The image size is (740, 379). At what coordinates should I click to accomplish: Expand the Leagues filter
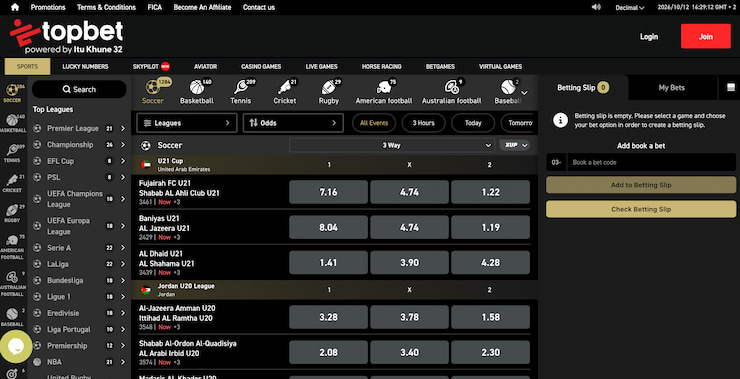(186, 123)
